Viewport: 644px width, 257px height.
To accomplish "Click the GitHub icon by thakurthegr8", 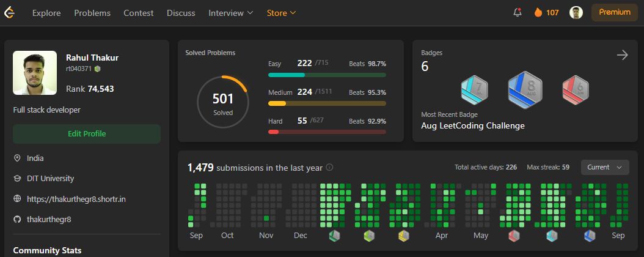I will click(17, 219).
